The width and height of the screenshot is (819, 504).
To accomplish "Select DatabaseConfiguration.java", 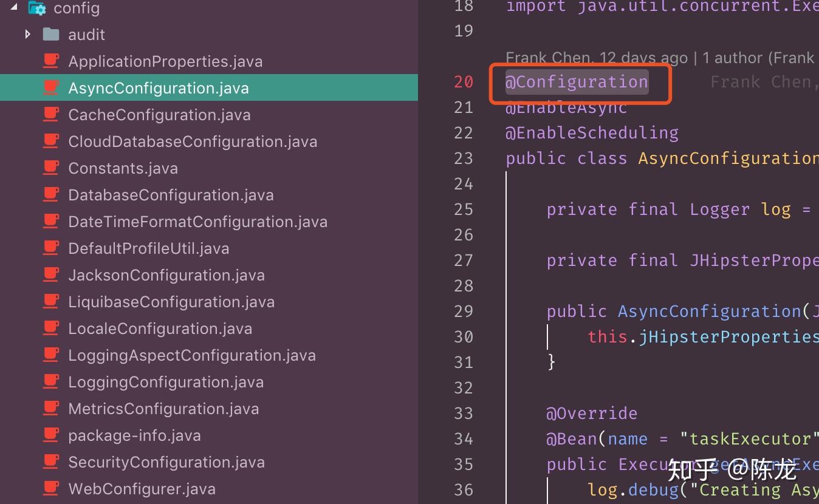I will point(171,194).
